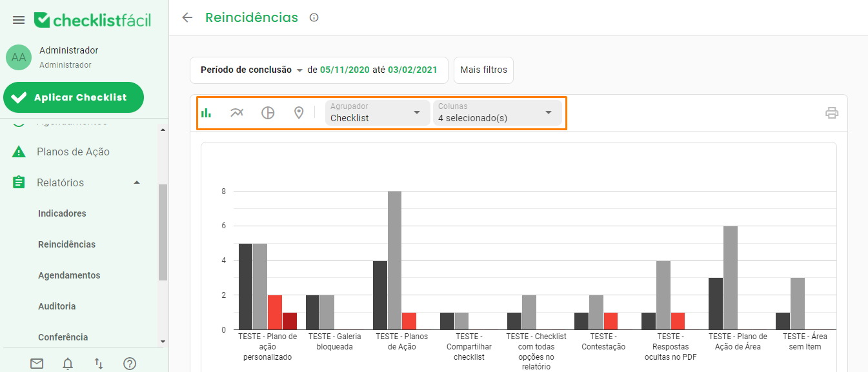Go back using the arrow icon
Viewport: 868px width, 372px height.
pos(187,17)
